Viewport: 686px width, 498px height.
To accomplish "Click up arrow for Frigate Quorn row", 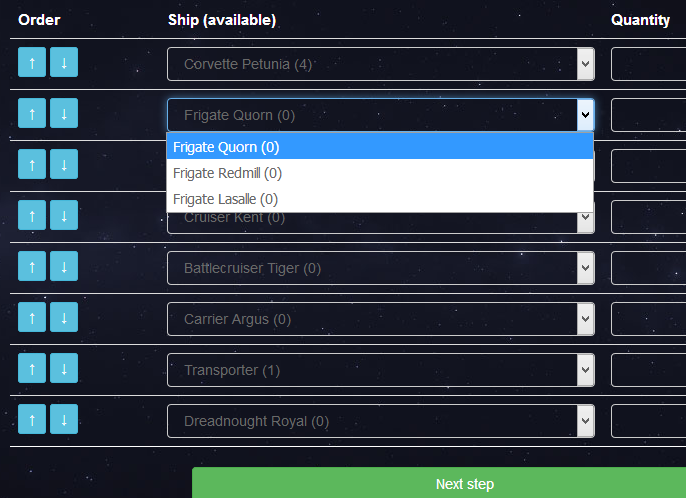I will (32, 113).
